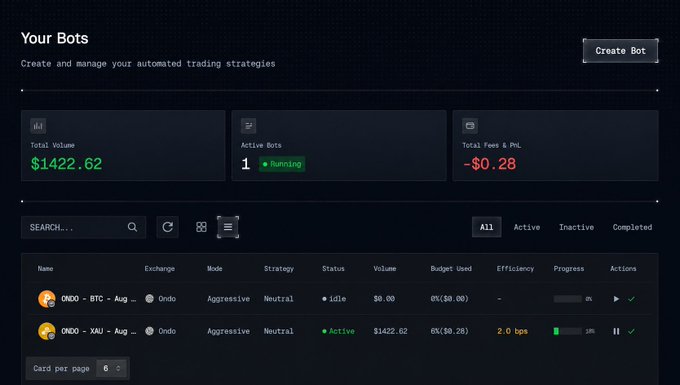This screenshot has width=680, height=385.
Task: Refresh the bots list
Action: [167, 227]
